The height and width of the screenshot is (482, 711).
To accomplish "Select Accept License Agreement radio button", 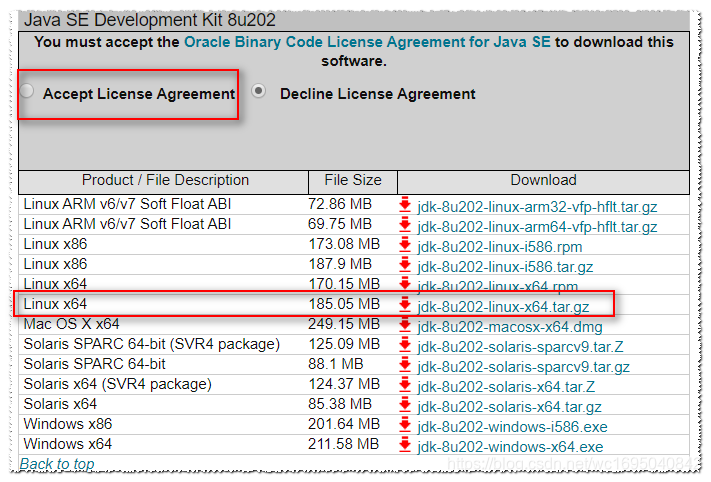I will [27, 91].
